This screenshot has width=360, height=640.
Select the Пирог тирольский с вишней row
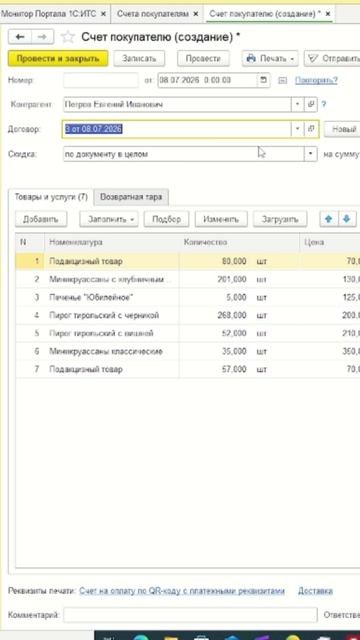(188, 333)
